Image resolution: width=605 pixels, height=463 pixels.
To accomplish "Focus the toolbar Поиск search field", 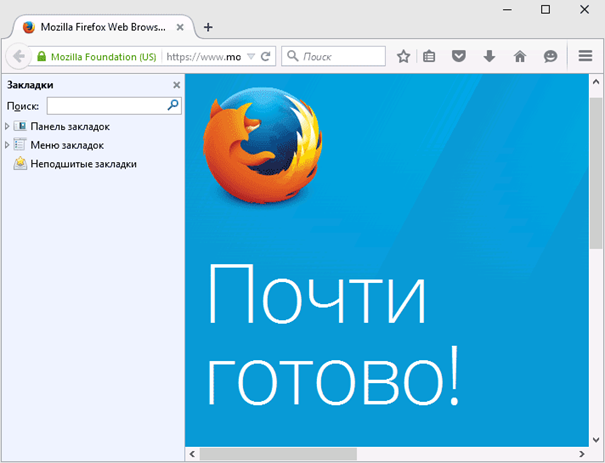I will pyautogui.click(x=333, y=56).
